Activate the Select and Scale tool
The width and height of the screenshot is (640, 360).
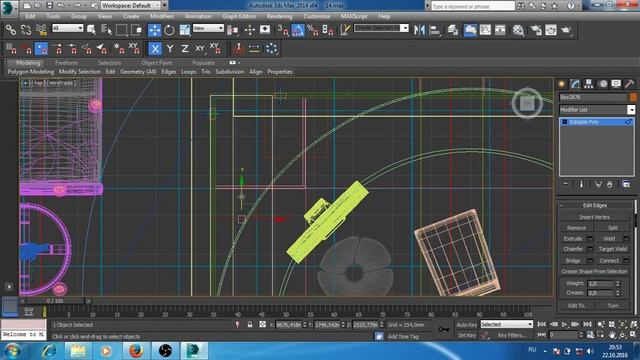pos(184,30)
